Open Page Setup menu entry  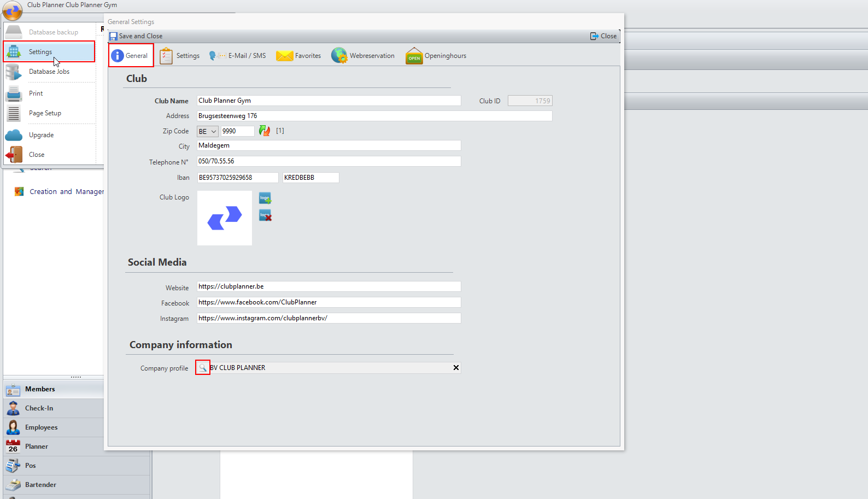45,113
